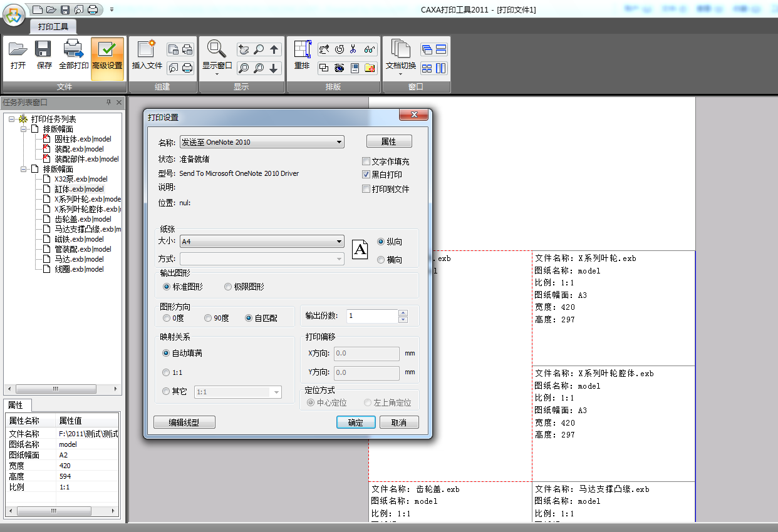Click the printer 属性 button

[389, 141]
